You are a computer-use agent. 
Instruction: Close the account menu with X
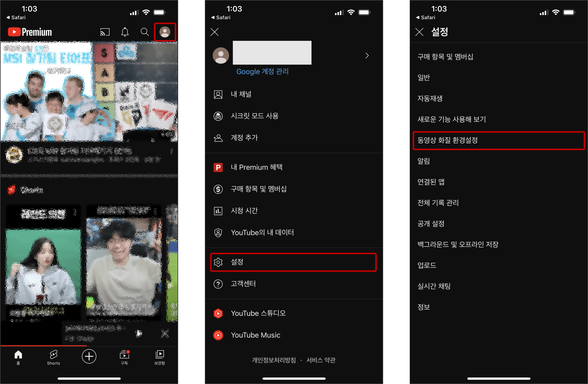215,32
